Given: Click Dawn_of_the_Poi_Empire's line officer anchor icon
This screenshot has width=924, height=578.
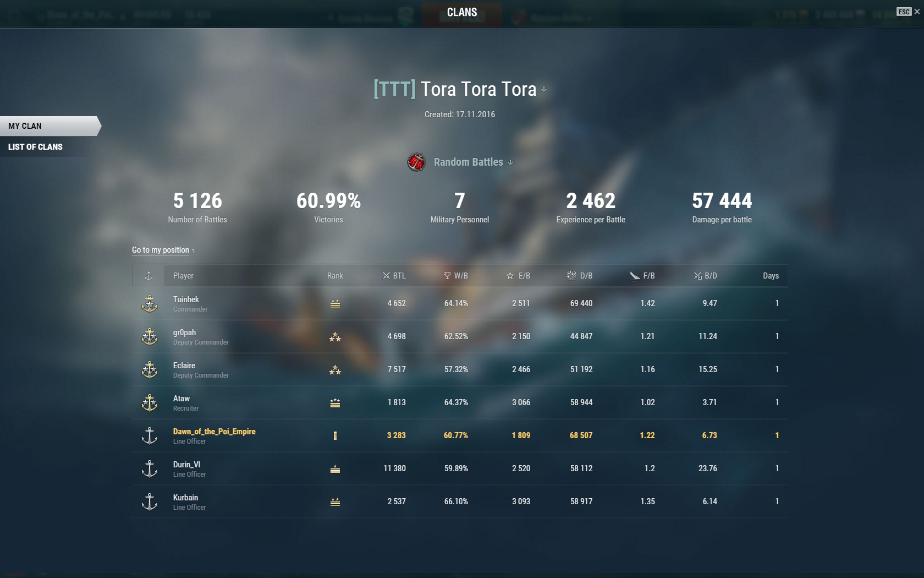Looking at the screenshot, I should [150, 436].
